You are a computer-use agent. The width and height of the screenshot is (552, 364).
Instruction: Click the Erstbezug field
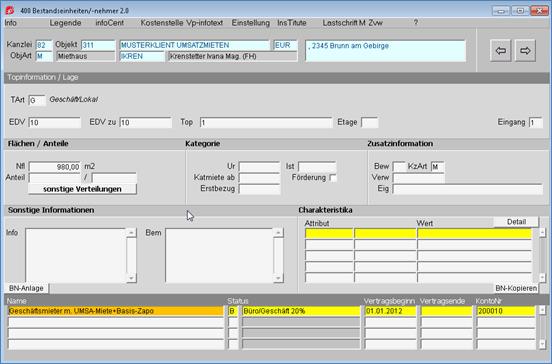(259, 189)
